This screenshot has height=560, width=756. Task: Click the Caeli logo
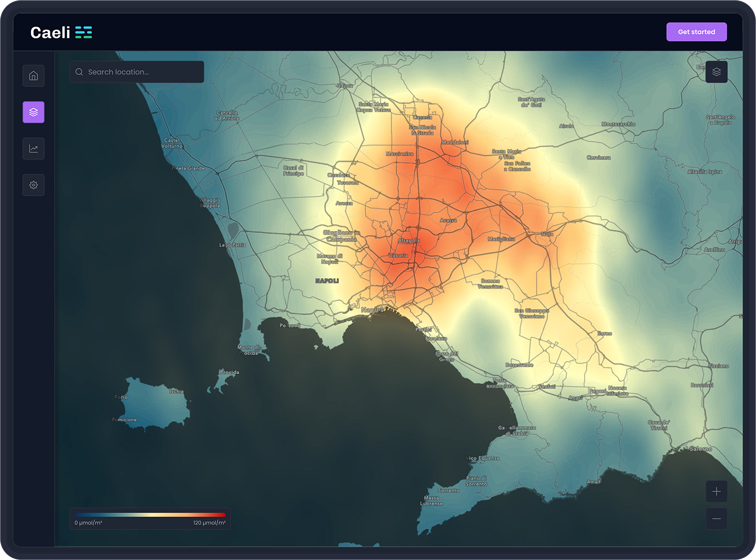(61, 32)
